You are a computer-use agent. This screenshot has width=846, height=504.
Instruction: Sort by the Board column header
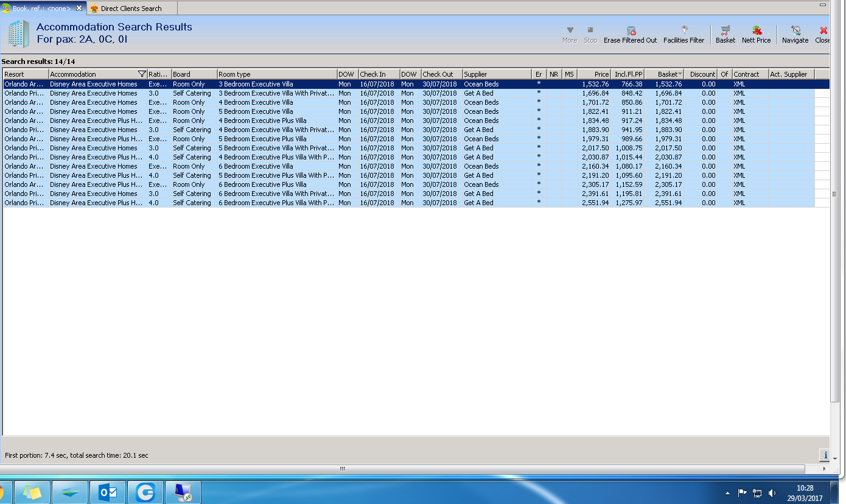(194, 74)
